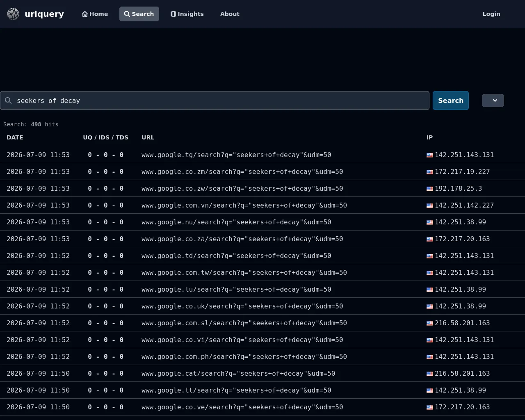
Task: Open the About page
Action: (230, 14)
